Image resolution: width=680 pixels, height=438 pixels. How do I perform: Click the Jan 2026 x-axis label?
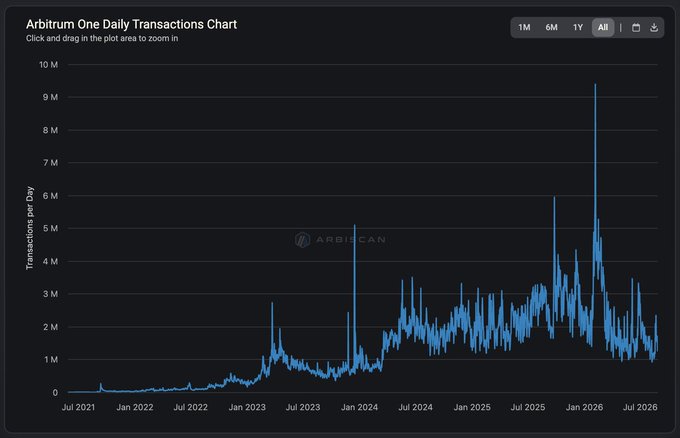click(x=584, y=407)
